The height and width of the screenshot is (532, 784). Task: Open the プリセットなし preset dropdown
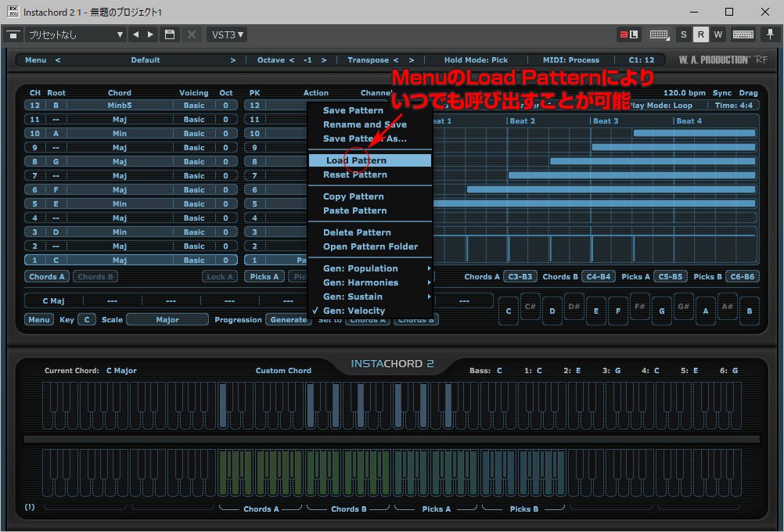(x=75, y=34)
